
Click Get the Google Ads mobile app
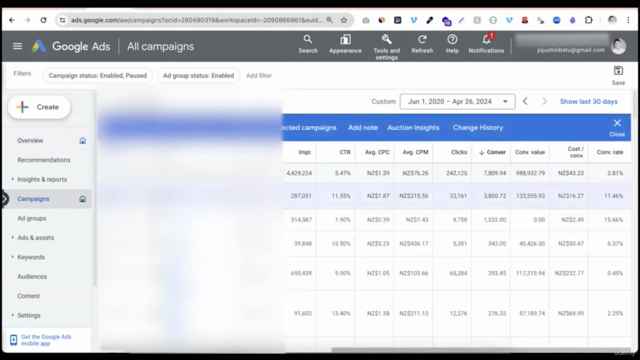[x=46, y=340]
